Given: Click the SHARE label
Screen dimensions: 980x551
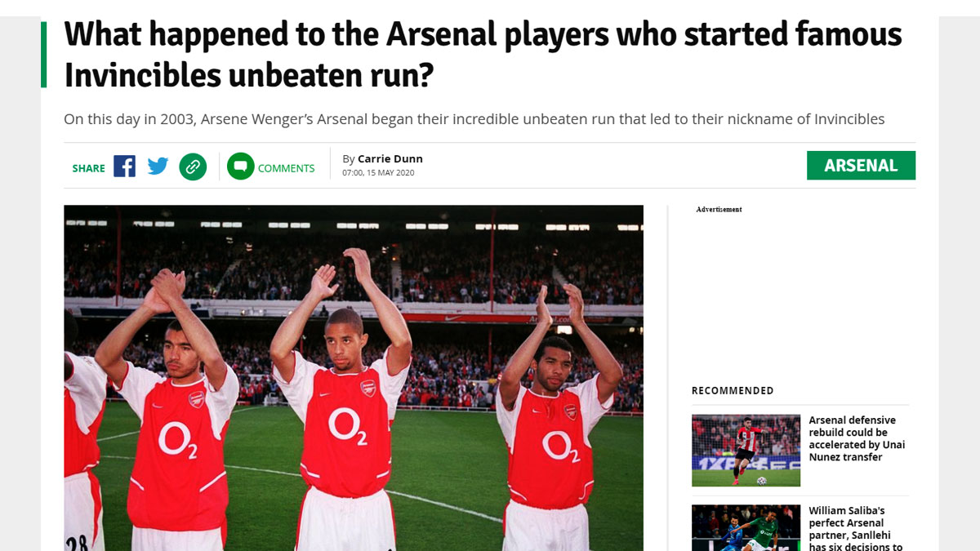Looking at the screenshot, I should coord(88,168).
